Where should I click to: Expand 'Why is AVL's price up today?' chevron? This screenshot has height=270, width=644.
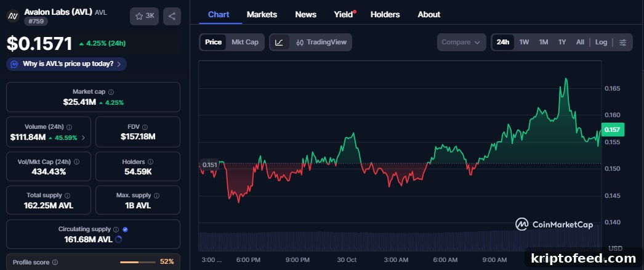tap(119, 64)
